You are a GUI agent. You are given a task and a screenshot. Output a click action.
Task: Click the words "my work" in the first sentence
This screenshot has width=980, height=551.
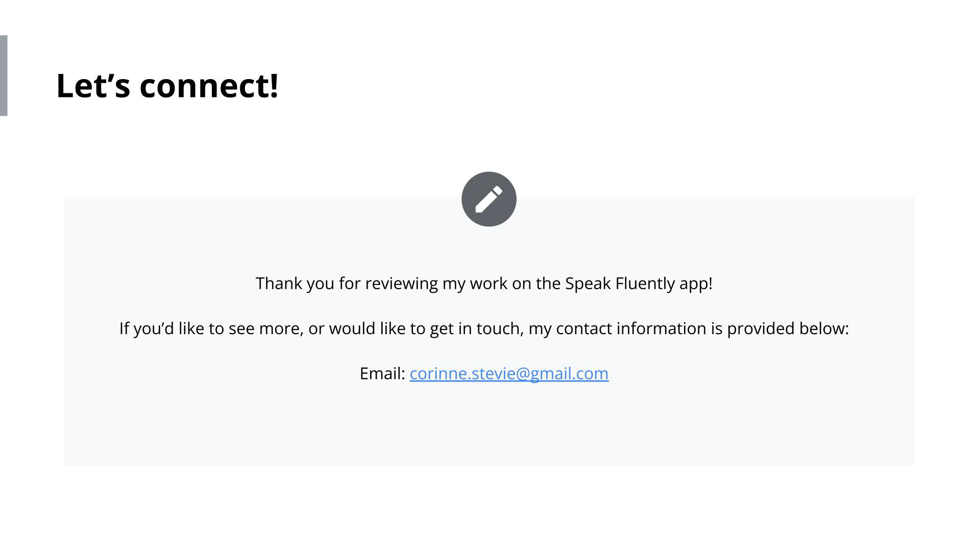click(475, 283)
